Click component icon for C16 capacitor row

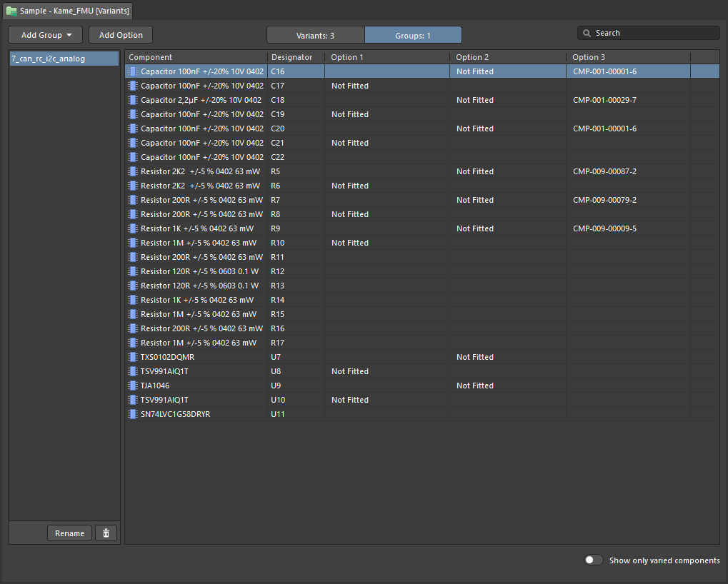click(x=132, y=71)
